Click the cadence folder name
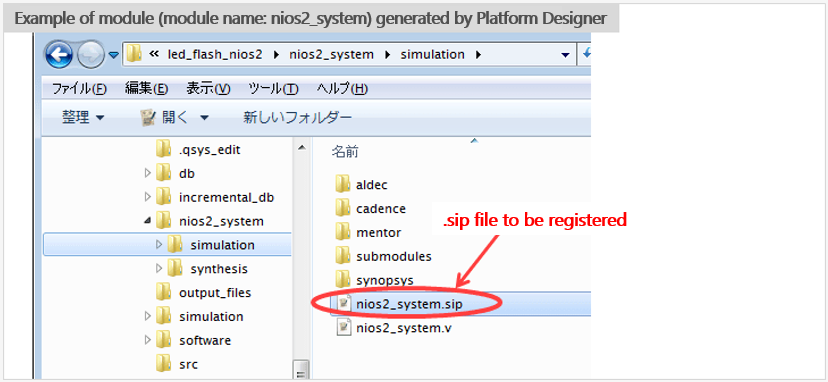Image resolution: width=828 pixels, height=382 pixels. [x=381, y=209]
